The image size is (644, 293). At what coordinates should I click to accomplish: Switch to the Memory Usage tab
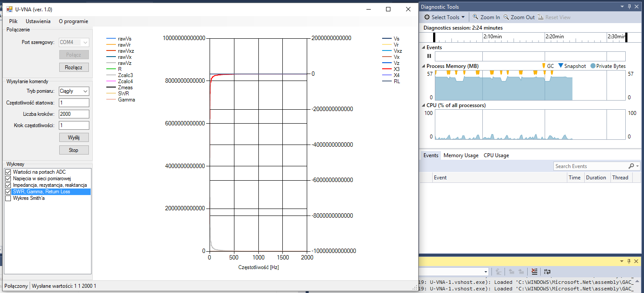461,155
